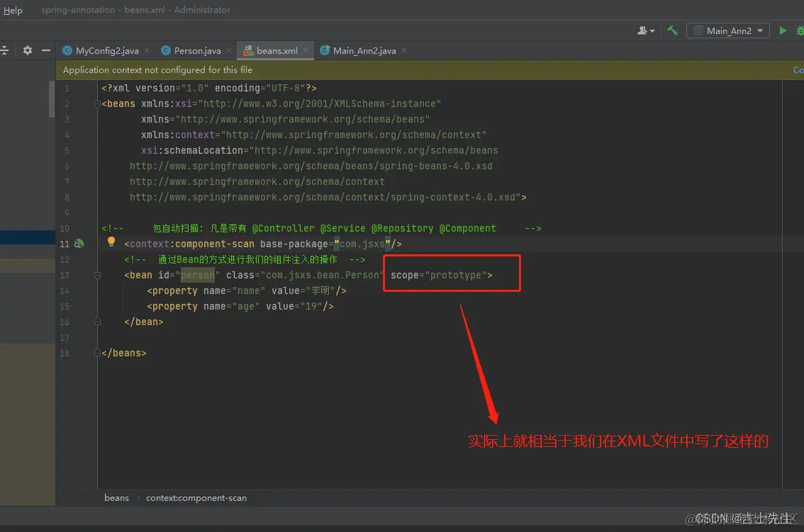Screen dimensions: 804x532
Task: Click the </beans> closing tag
Action: 123,353
